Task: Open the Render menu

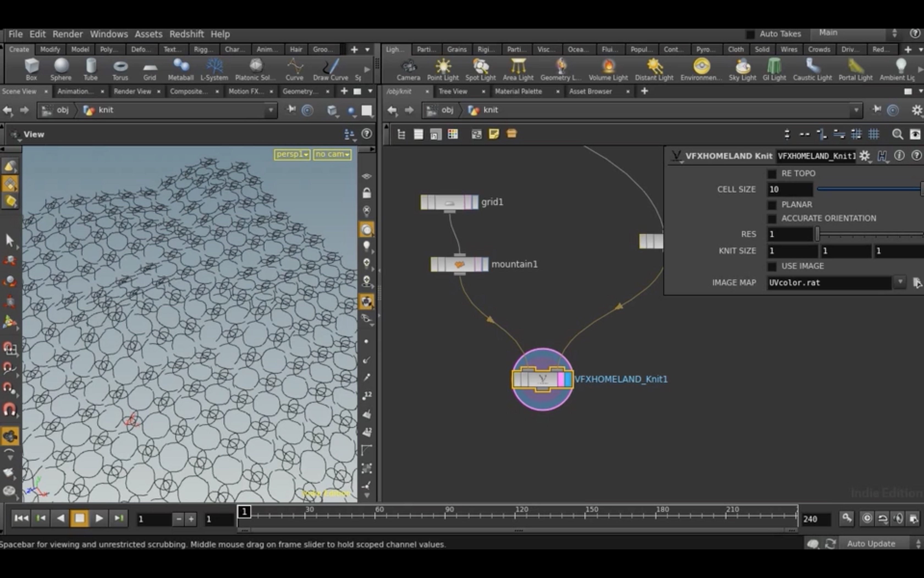Action: (x=68, y=34)
